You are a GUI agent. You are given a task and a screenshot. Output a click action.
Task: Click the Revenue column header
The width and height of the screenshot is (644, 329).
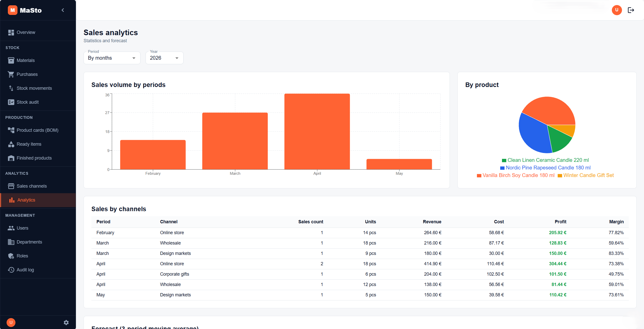(432, 222)
